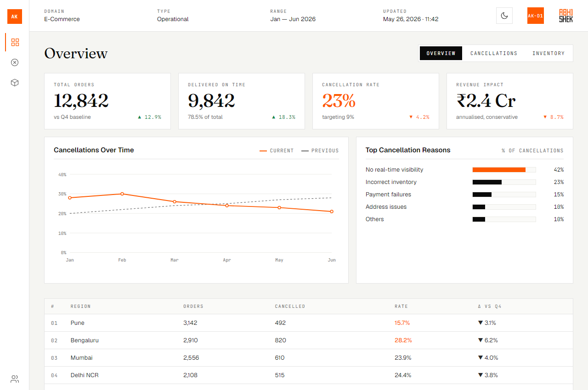Open the inventory box sidebar icon
The width and height of the screenshot is (588, 390).
point(15,83)
